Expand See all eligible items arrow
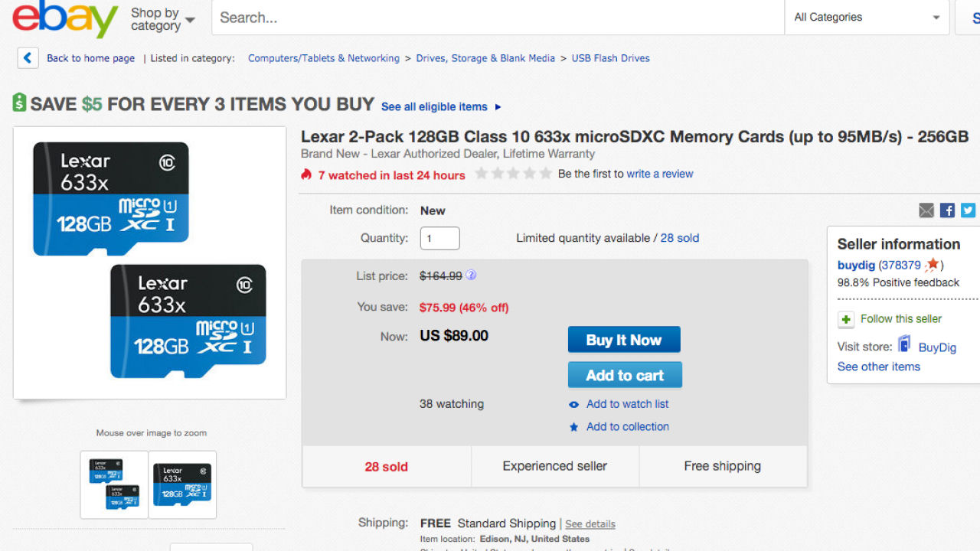This screenshot has width=980, height=551. coord(498,107)
